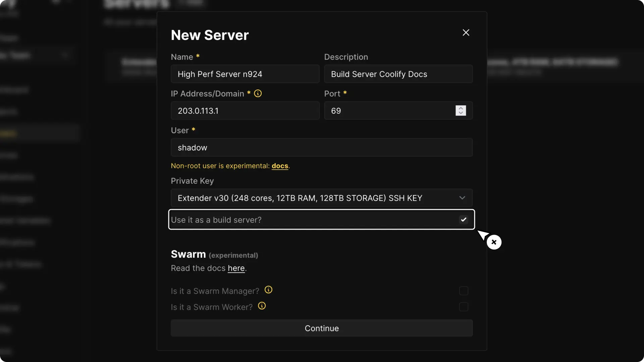Viewport: 644px width, 362px height.
Task: Open the IP Address/Domain info tooltip
Action: (x=258, y=94)
